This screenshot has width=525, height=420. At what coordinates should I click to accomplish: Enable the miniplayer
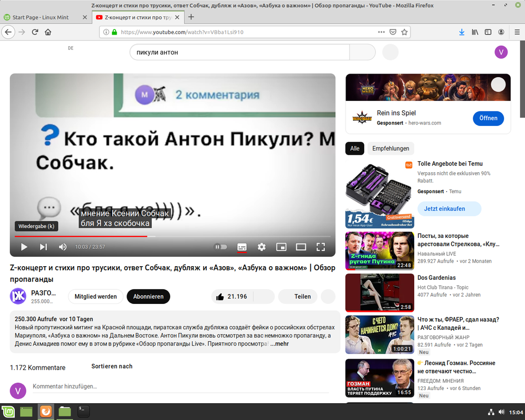coord(281,247)
